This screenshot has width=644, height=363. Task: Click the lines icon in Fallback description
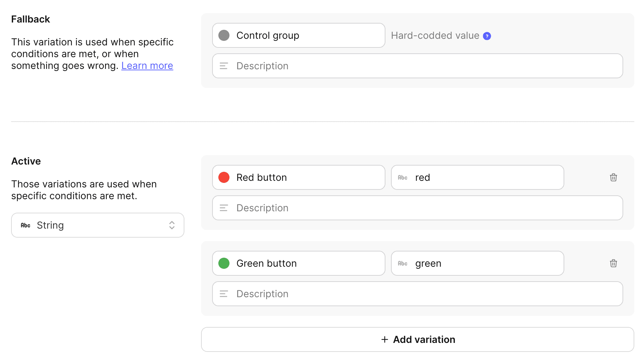[224, 66]
